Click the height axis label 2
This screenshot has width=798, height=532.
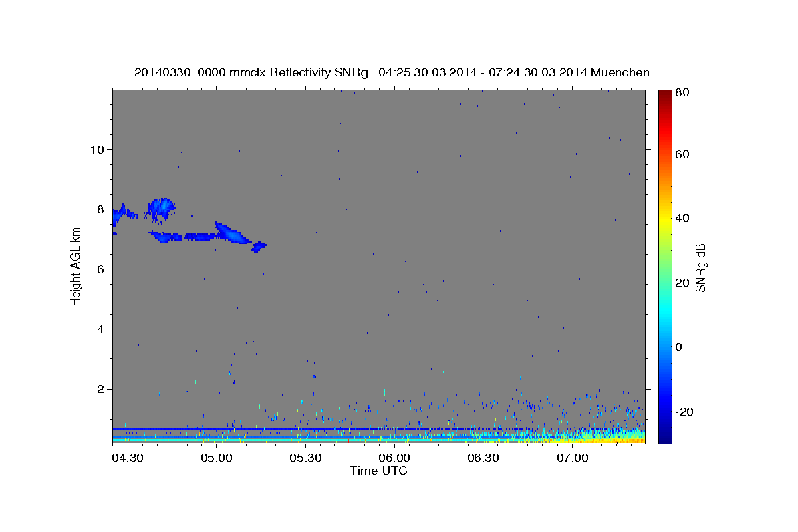pos(100,388)
